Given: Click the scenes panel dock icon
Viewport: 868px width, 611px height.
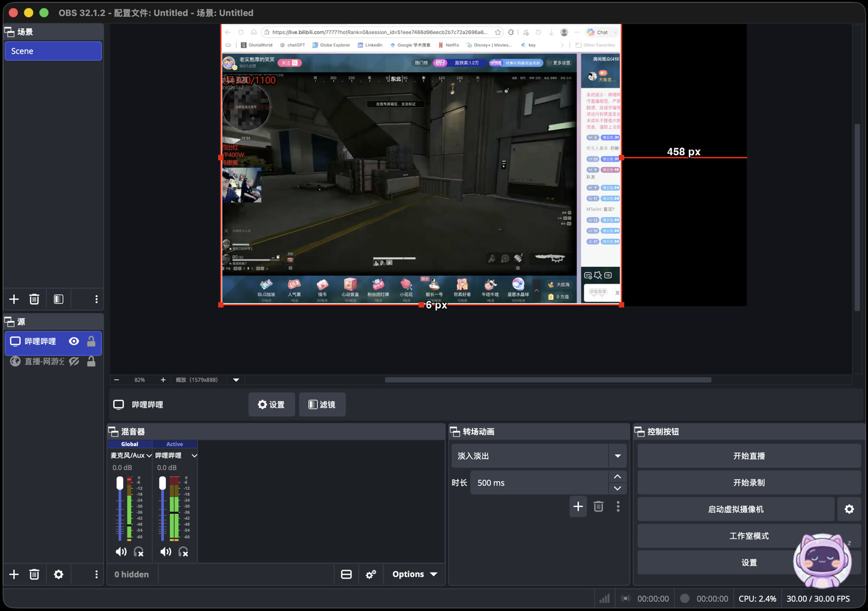Looking at the screenshot, I should 9,32.
